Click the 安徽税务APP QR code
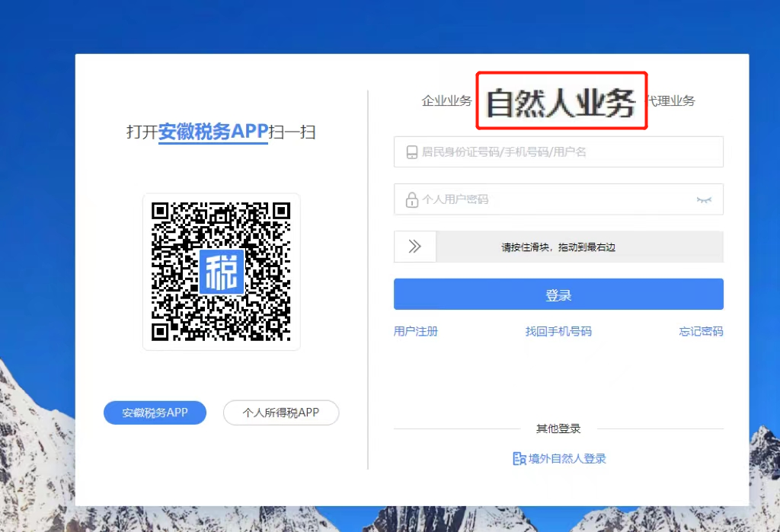Viewport: 780px width, 532px height. click(x=222, y=272)
